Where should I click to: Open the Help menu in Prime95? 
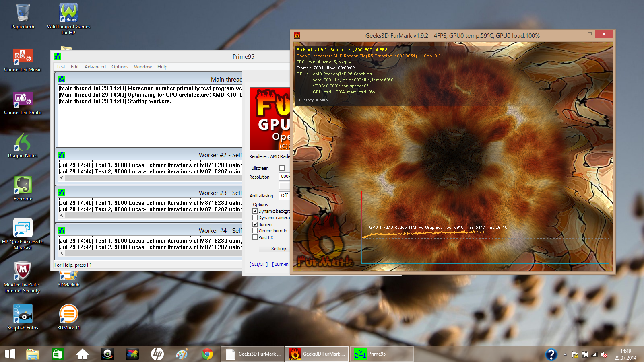coord(162,67)
